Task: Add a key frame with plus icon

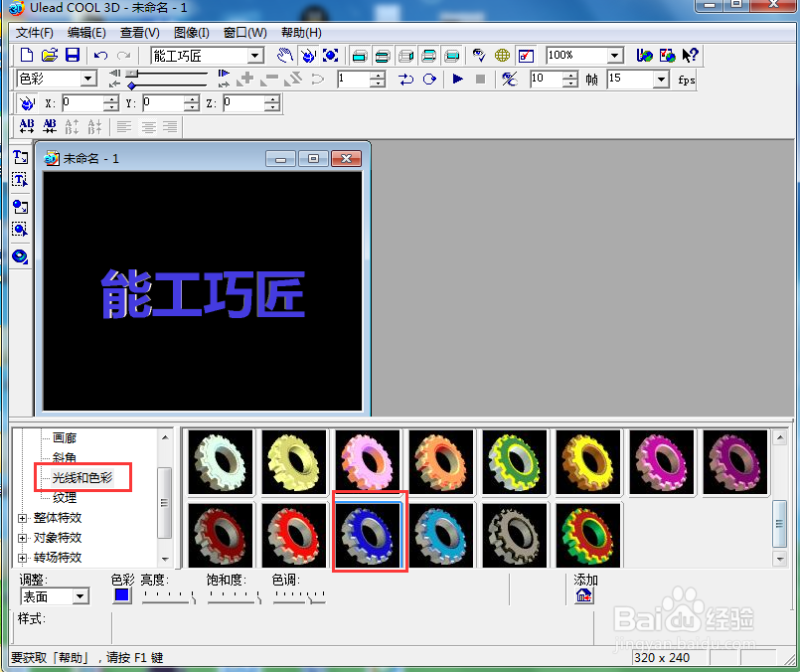Action: (246, 79)
